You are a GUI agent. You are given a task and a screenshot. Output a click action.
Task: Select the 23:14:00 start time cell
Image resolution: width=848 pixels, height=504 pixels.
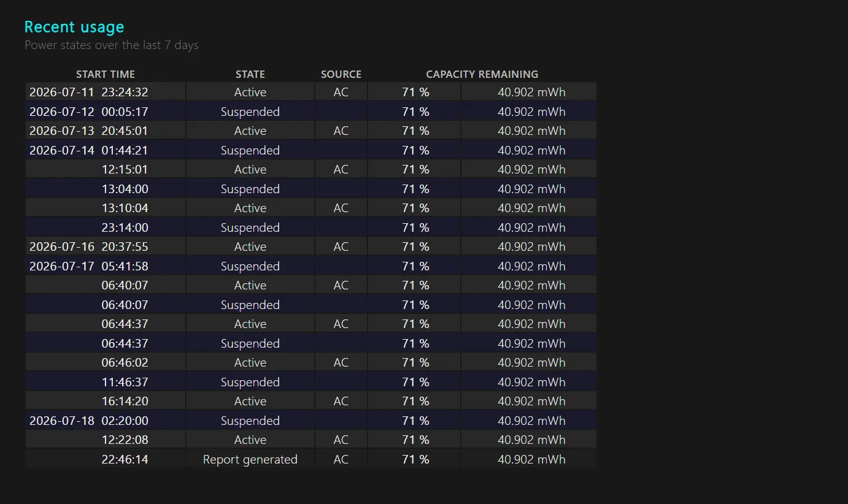[x=106, y=227]
